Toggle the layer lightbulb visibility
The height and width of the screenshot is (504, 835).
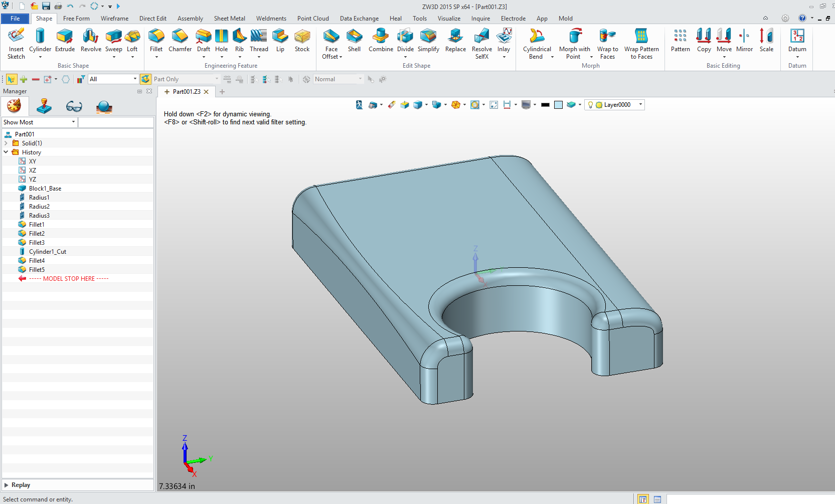coord(590,105)
